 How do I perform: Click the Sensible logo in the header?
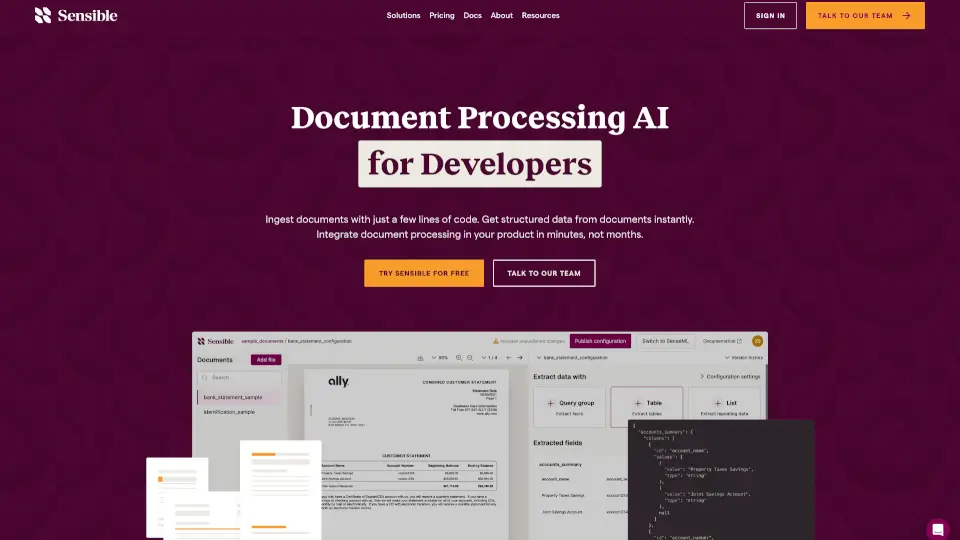coord(76,15)
